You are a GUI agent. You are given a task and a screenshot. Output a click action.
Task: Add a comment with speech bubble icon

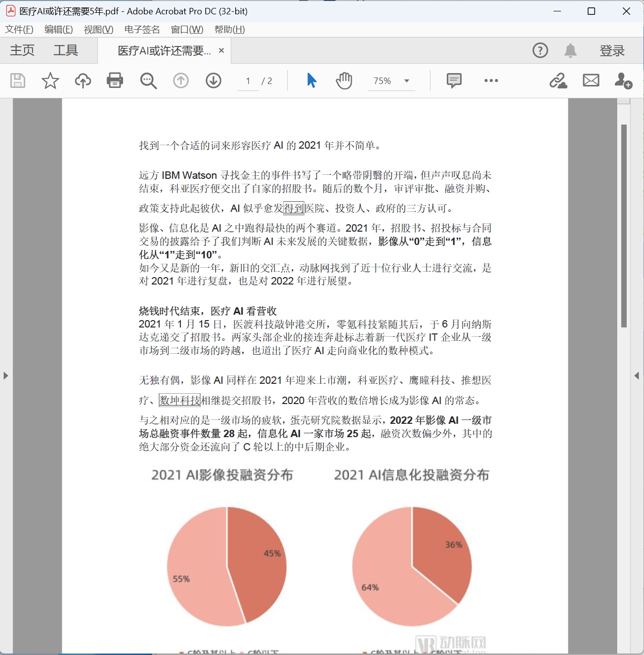click(454, 81)
